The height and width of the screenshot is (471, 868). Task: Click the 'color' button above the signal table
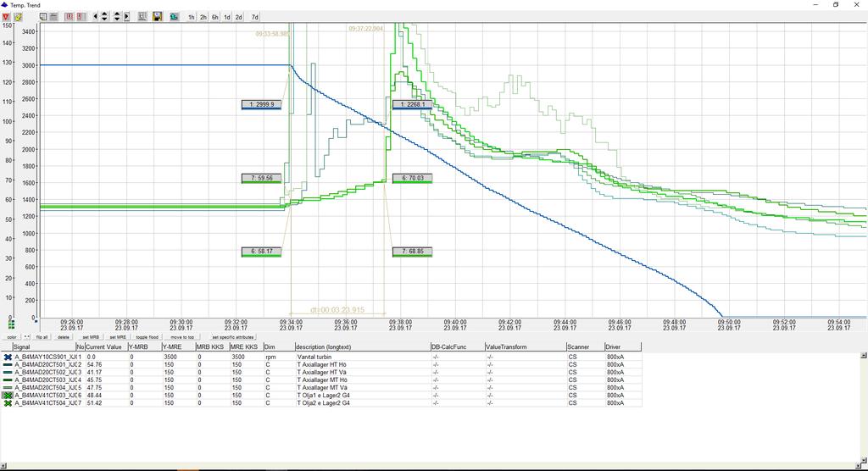pos(12,337)
